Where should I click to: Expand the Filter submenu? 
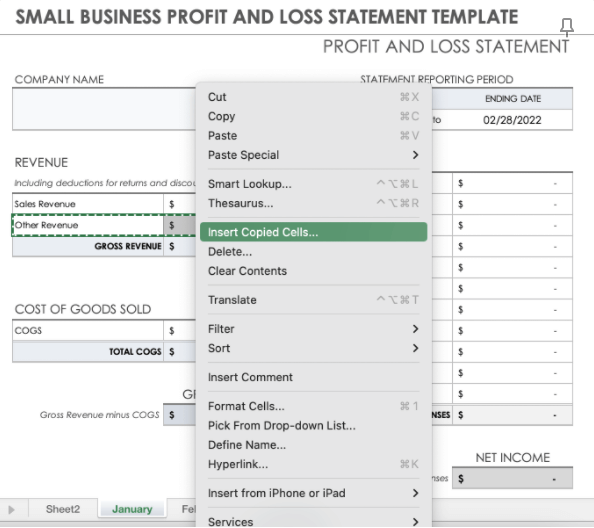click(x=313, y=329)
